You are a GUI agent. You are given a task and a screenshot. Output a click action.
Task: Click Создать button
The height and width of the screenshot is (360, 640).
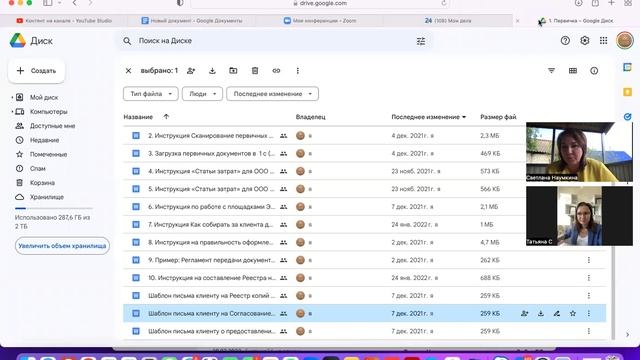[x=36, y=71]
